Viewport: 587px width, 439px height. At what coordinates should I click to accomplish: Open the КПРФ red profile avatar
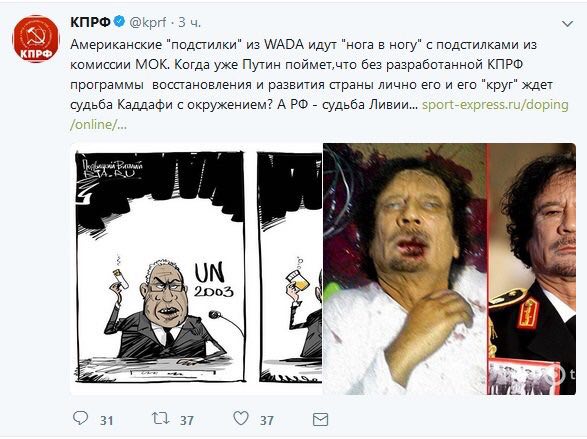(x=36, y=39)
